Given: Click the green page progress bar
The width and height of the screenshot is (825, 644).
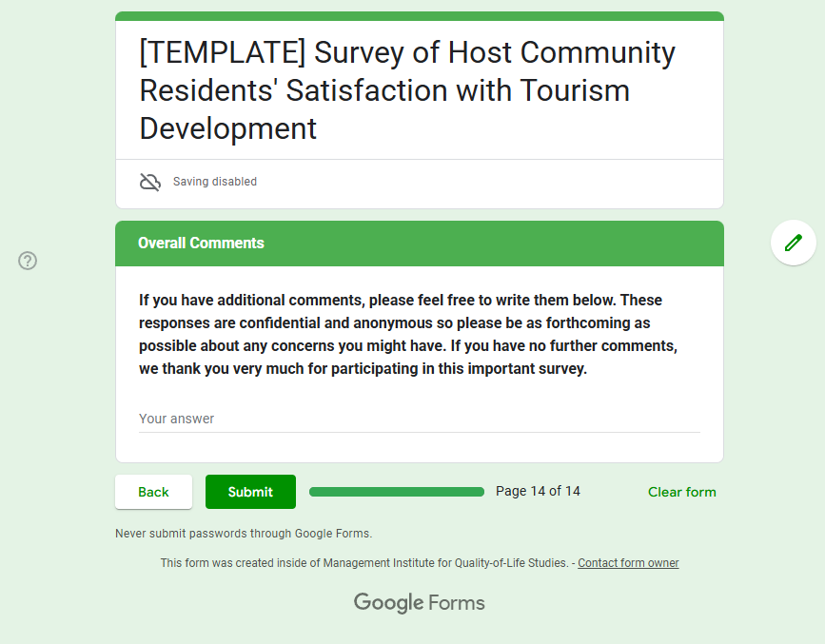Looking at the screenshot, I should click(x=397, y=492).
